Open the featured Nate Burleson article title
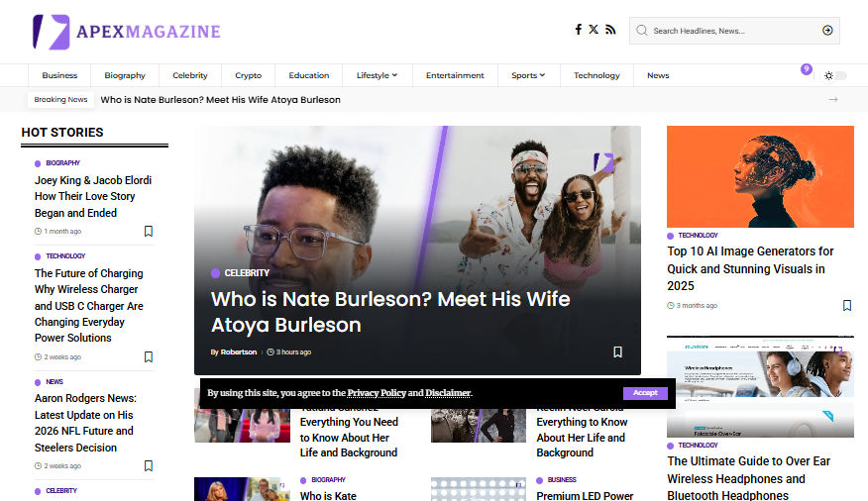 coord(390,312)
